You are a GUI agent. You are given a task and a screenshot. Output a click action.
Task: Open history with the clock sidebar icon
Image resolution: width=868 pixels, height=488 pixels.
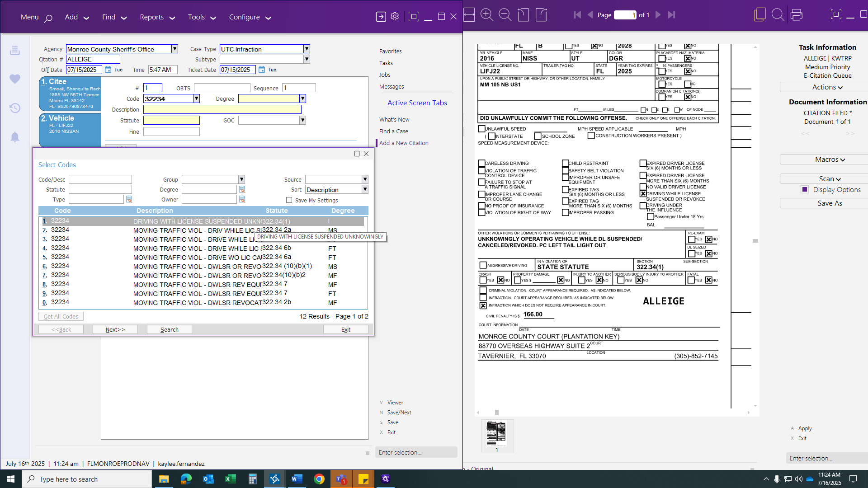click(x=15, y=108)
